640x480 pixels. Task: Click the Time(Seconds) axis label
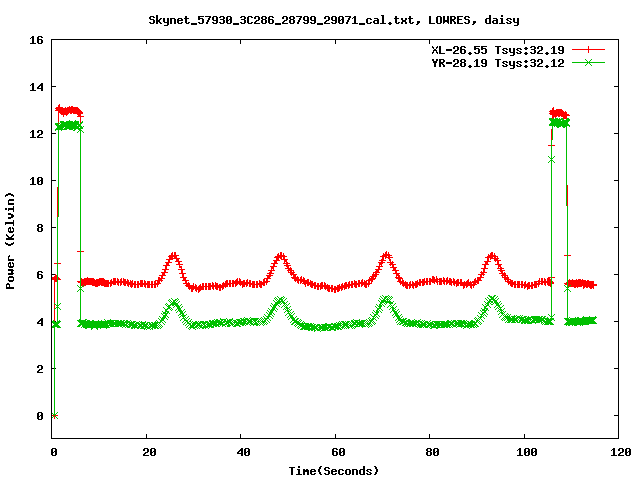click(x=334, y=471)
